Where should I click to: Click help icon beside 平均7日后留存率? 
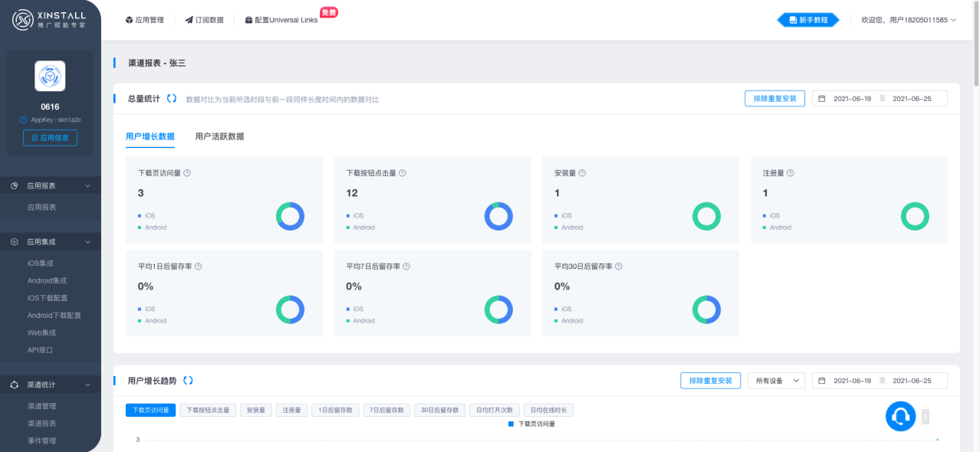click(406, 267)
